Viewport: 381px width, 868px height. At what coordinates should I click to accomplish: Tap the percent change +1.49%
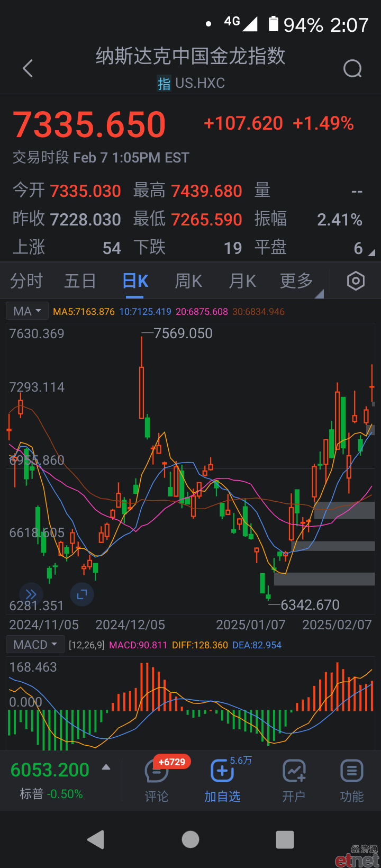[323, 123]
